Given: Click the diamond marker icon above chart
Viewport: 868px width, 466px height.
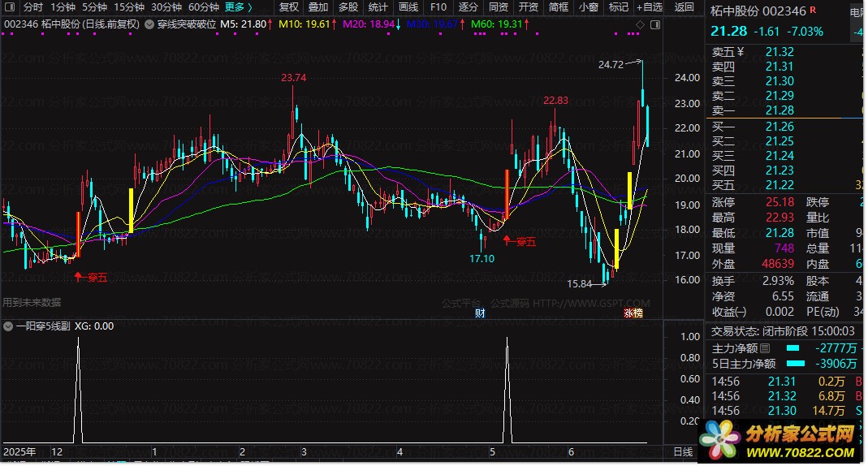Looking at the screenshot, I should (x=640, y=25).
